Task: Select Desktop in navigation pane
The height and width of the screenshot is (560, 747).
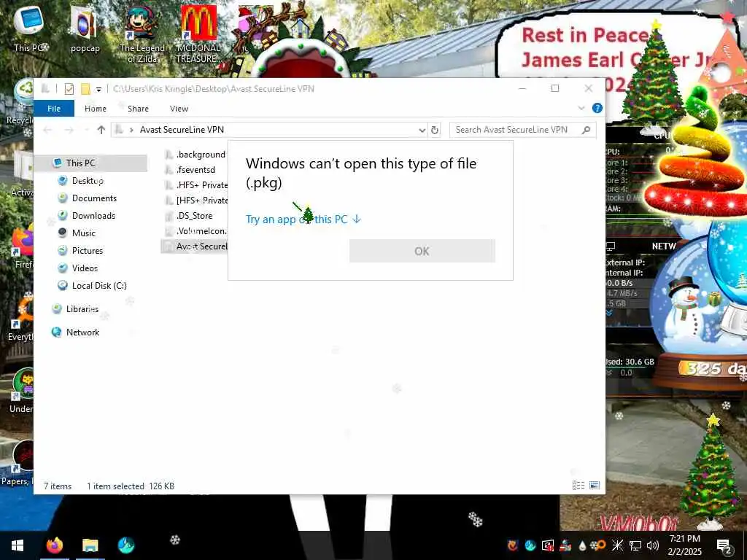Action: pyautogui.click(x=88, y=181)
